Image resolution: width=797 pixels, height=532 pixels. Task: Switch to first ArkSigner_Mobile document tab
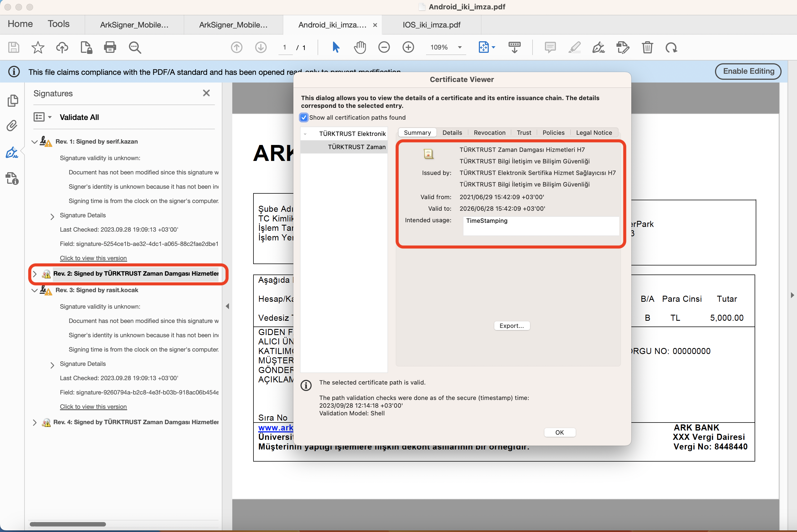134,25
